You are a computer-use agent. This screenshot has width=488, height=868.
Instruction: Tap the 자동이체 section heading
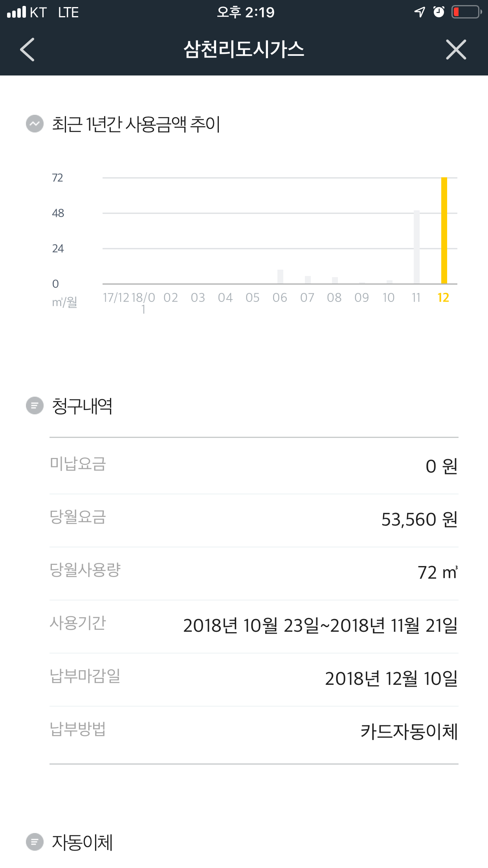tap(83, 842)
